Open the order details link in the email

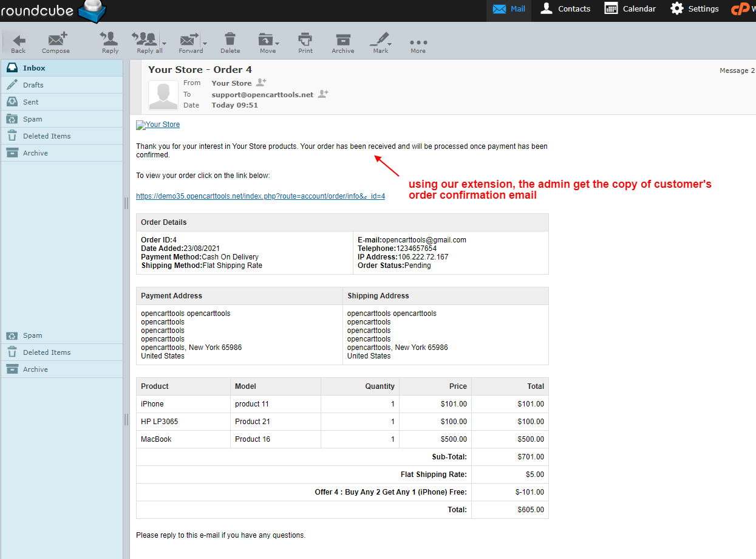tap(261, 196)
